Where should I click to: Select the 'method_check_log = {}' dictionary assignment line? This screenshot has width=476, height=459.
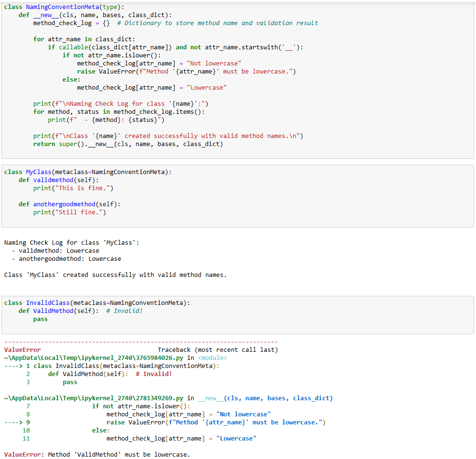pos(176,23)
